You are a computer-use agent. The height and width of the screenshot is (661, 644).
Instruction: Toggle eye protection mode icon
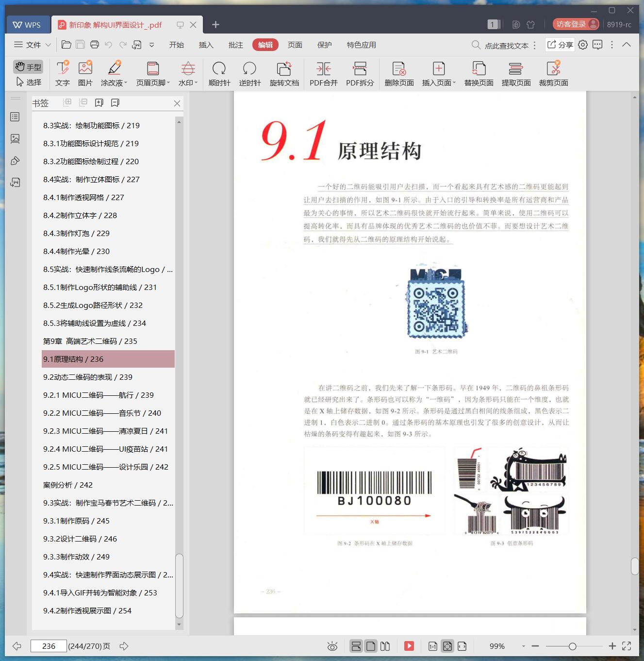[332, 646]
